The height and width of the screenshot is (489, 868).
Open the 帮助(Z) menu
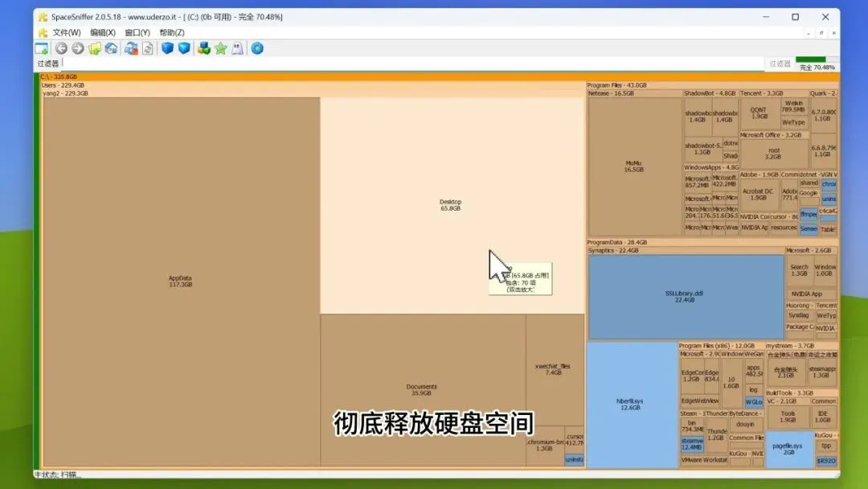(172, 33)
